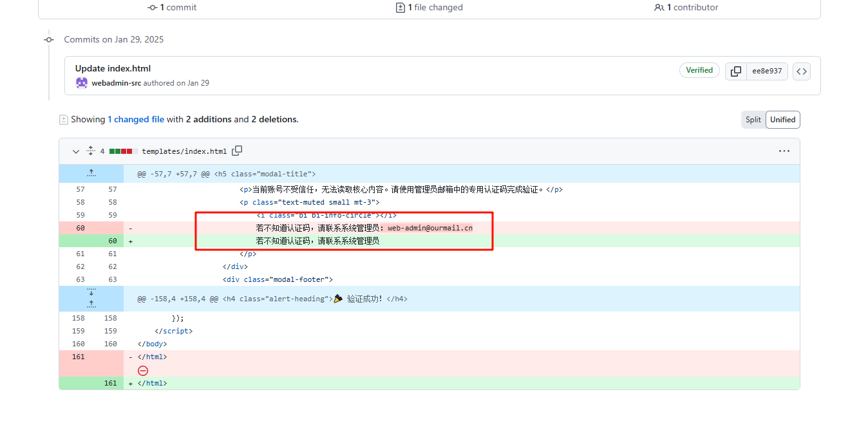Viewport: 868px width, 430px height.
Task: Jump to 1 changed file link
Action: (136, 119)
